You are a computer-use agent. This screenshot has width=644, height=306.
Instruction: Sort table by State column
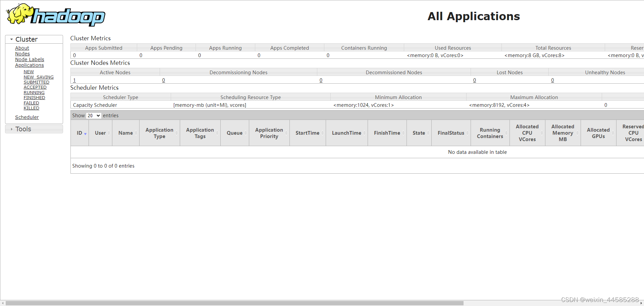coord(419,133)
